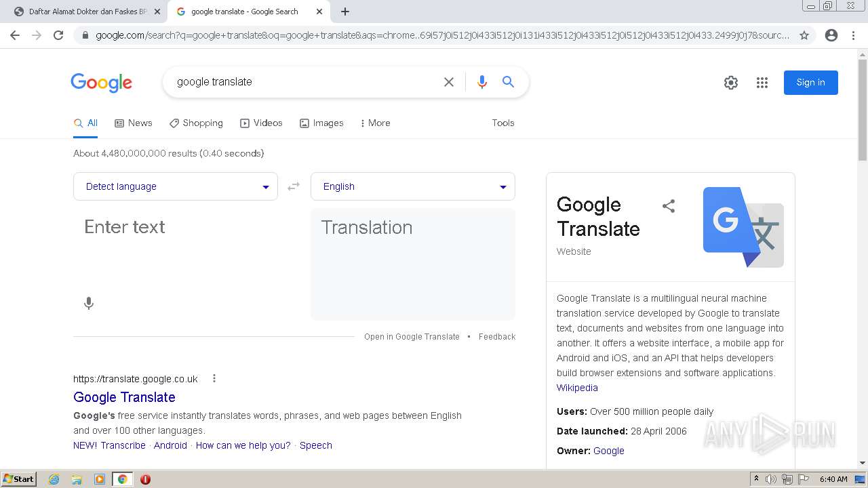Start voice search with microphone icon

[482, 82]
